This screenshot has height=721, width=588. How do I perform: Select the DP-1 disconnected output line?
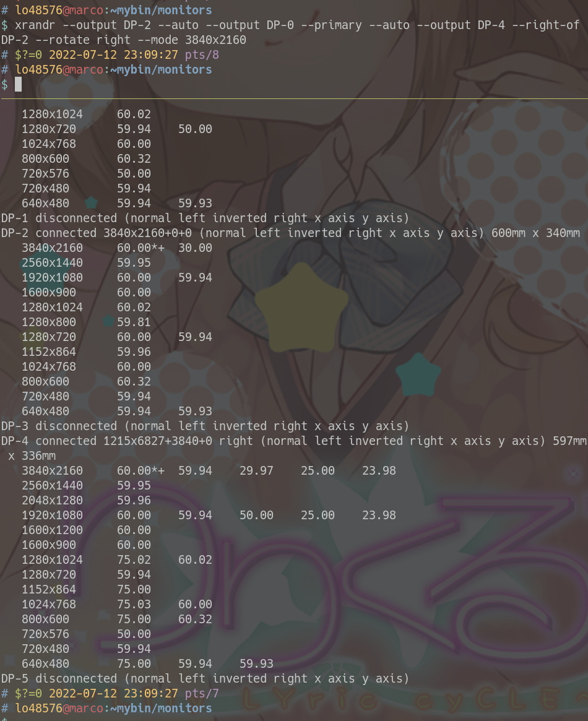pos(204,218)
